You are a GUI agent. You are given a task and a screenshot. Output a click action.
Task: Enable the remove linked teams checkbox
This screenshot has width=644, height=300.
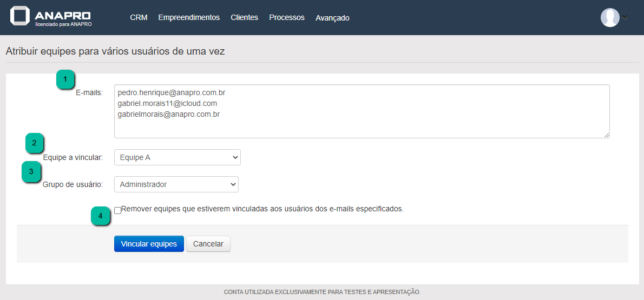(117, 210)
